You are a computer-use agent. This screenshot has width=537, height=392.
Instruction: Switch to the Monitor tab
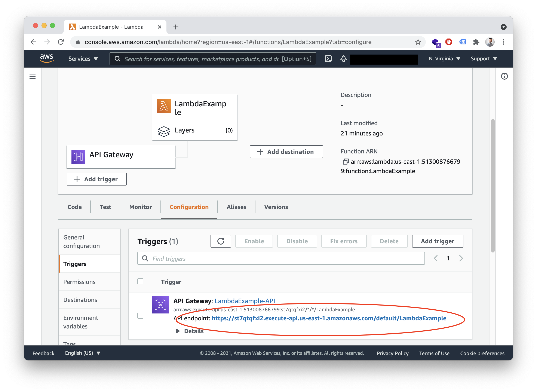coord(140,207)
